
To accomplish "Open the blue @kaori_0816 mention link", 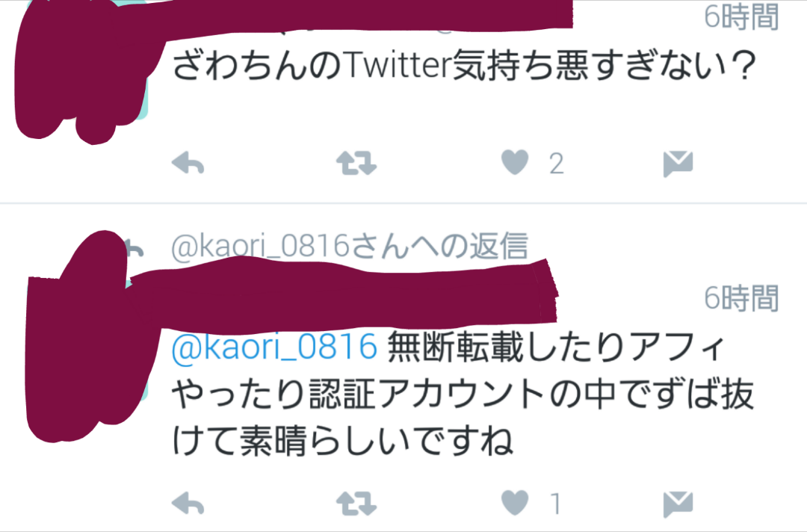I will tap(274, 347).
